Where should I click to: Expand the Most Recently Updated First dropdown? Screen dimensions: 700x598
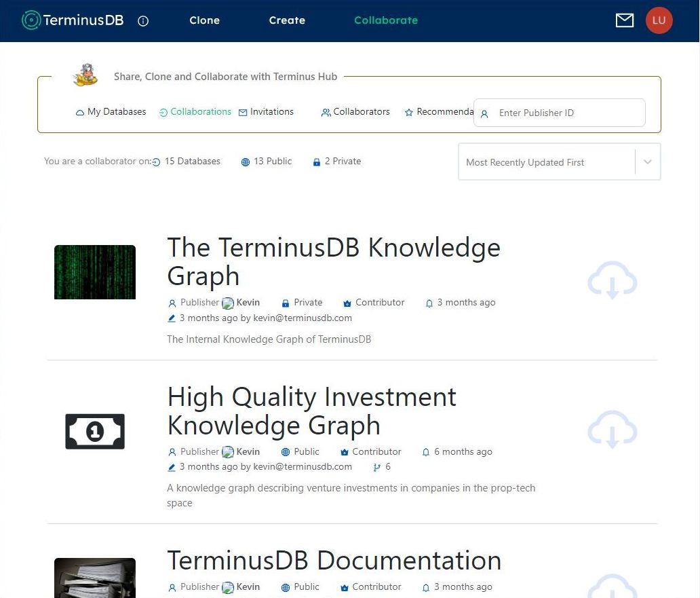pyautogui.click(x=546, y=162)
